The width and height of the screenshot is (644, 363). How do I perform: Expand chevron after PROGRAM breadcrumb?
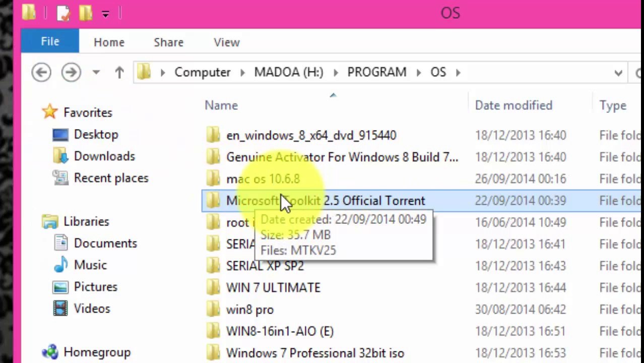point(418,73)
